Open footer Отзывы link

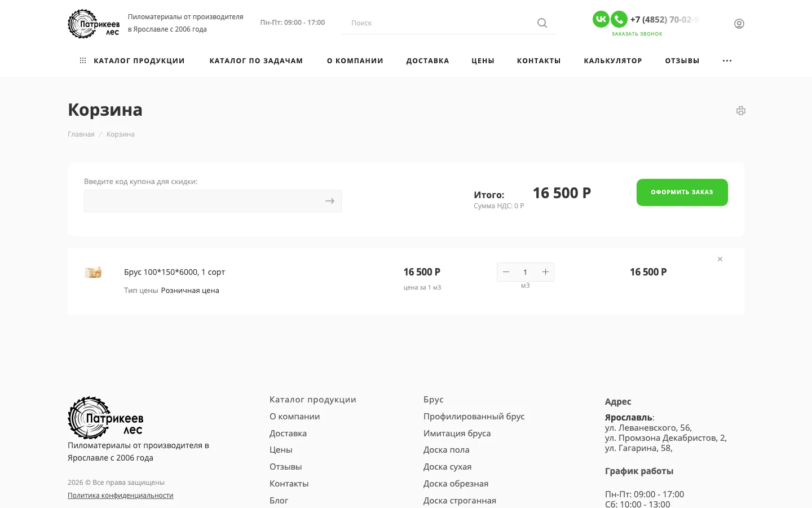tap(286, 467)
